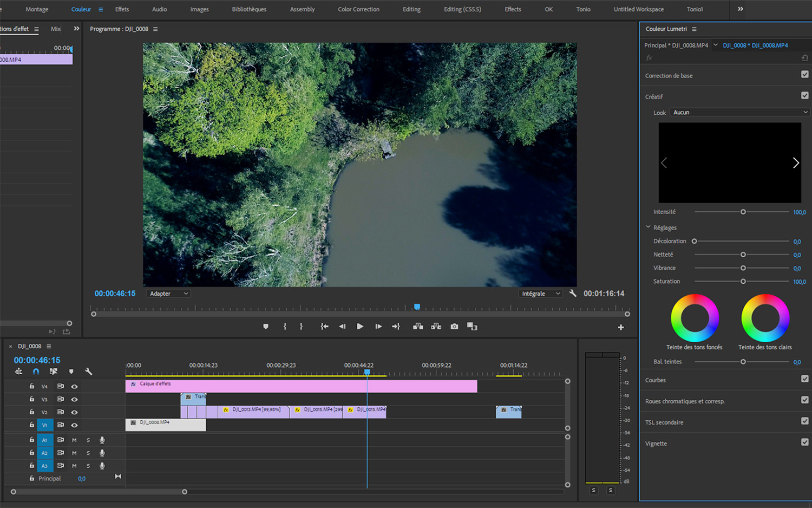This screenshot has height=508, width=812.
Task: Open the Color Correction workspace
Action: pos(358,9)
